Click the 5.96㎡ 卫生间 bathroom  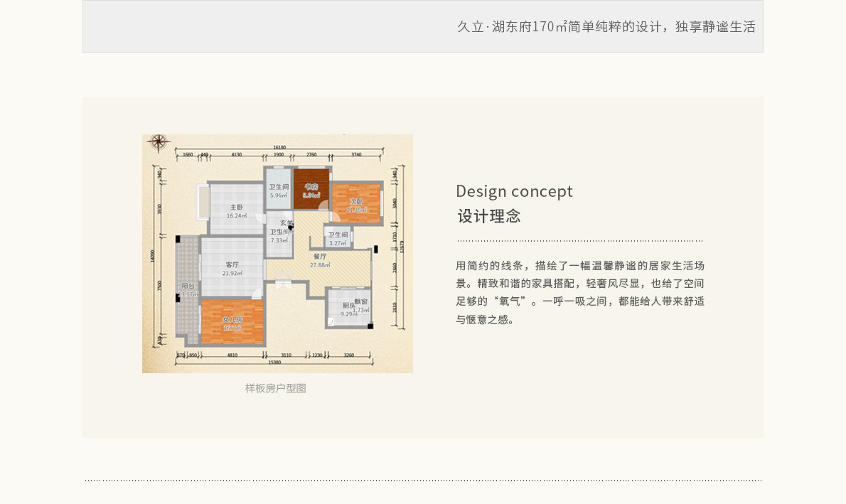(278, 191)
